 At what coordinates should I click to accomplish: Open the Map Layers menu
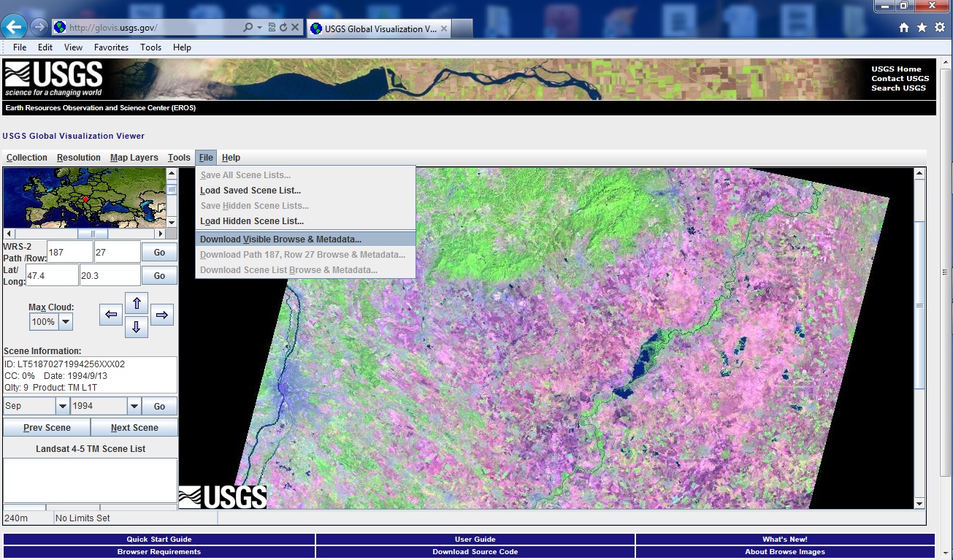(x=134, y=158)
